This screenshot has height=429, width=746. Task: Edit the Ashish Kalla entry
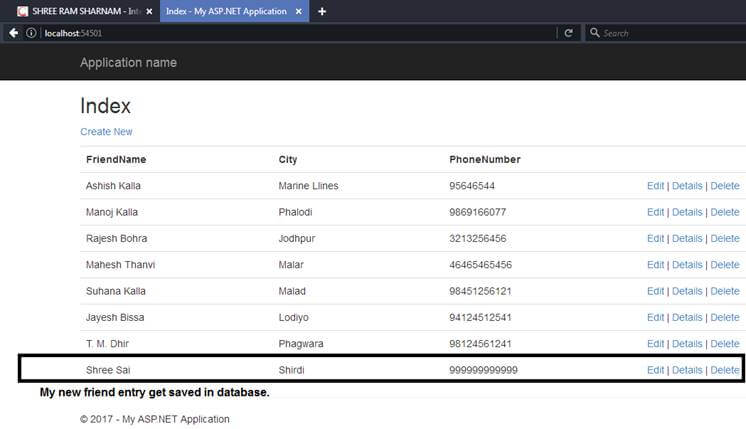point(655,186)
